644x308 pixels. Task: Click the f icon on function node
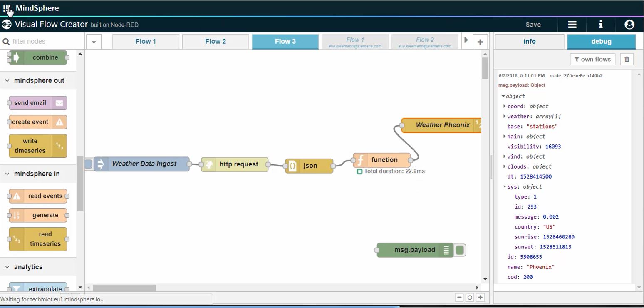click(x=360, y=160)
